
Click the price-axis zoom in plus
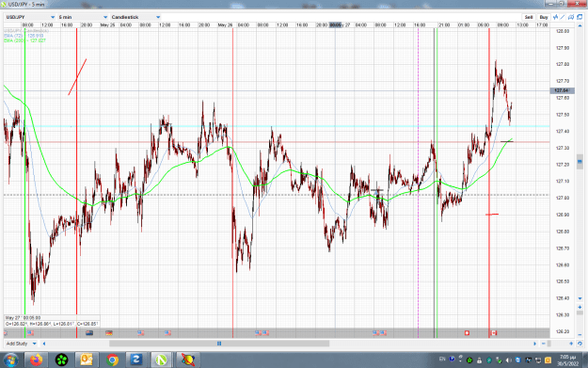pyautogui.click(x=580, y=307)
